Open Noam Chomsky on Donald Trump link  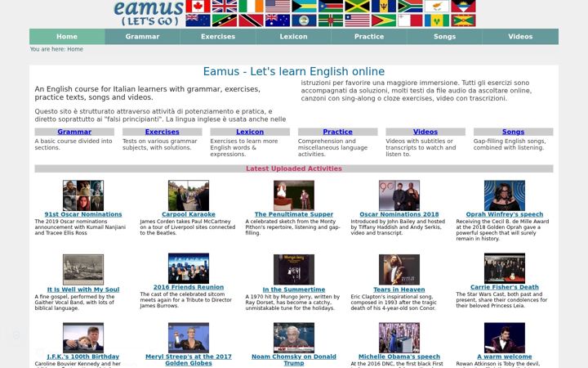(x=294, y=360)
